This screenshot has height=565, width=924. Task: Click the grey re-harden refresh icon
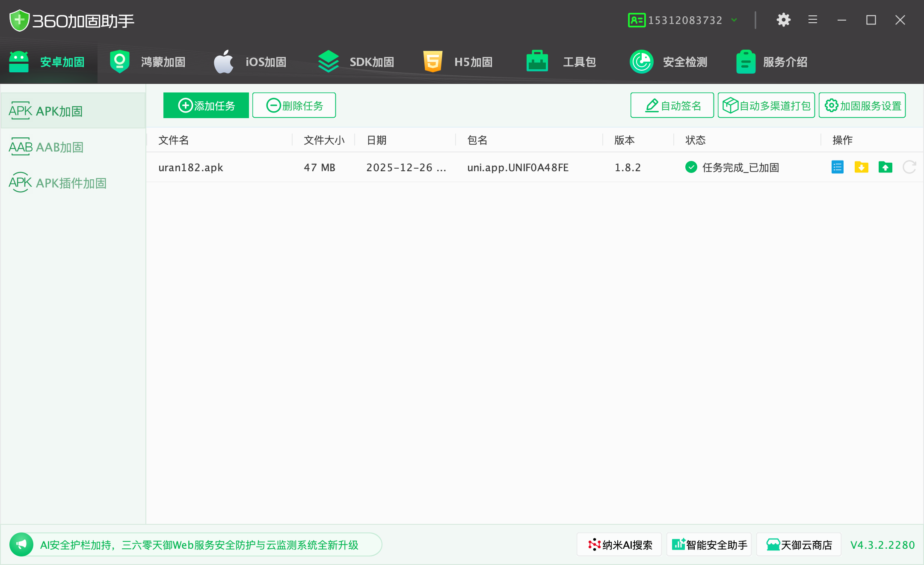click(x=909, y=167)
